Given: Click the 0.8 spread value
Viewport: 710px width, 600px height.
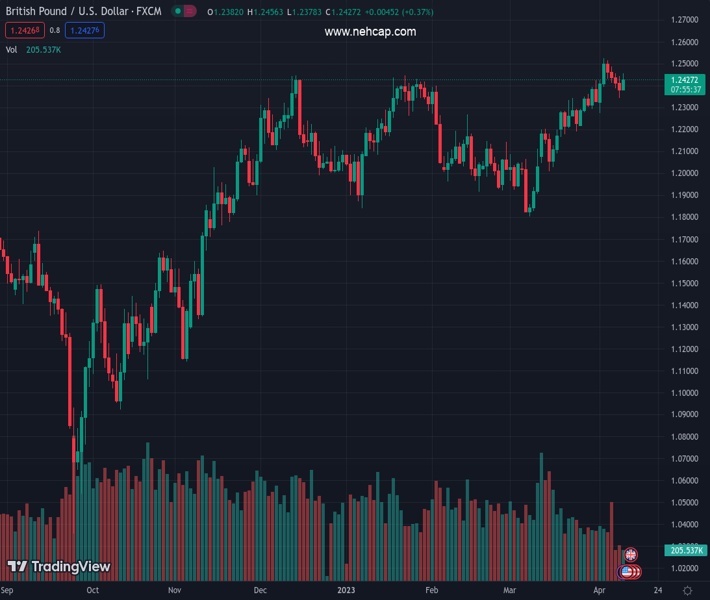Looking at the screenshot, I should point(55,31).
